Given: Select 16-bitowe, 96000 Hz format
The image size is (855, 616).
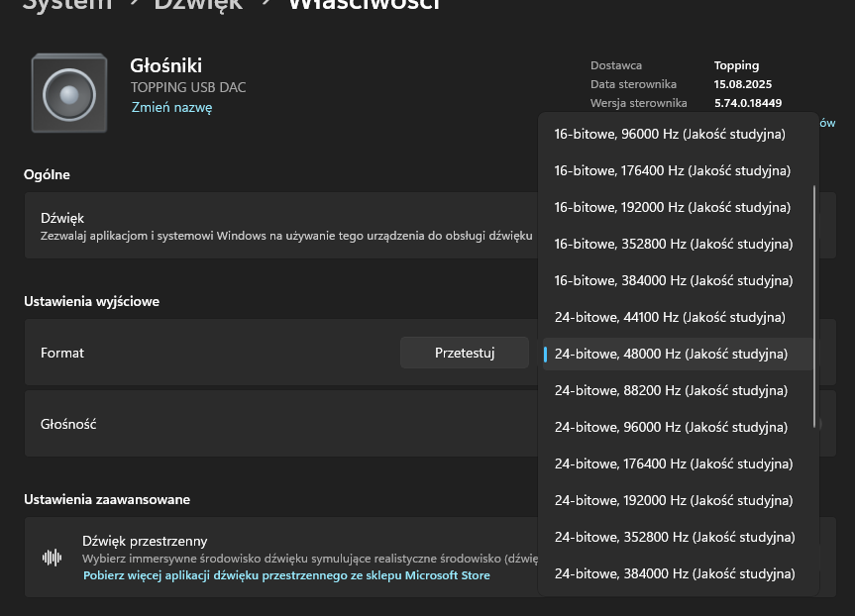Looking at the screenshot, I should point(670,134).
